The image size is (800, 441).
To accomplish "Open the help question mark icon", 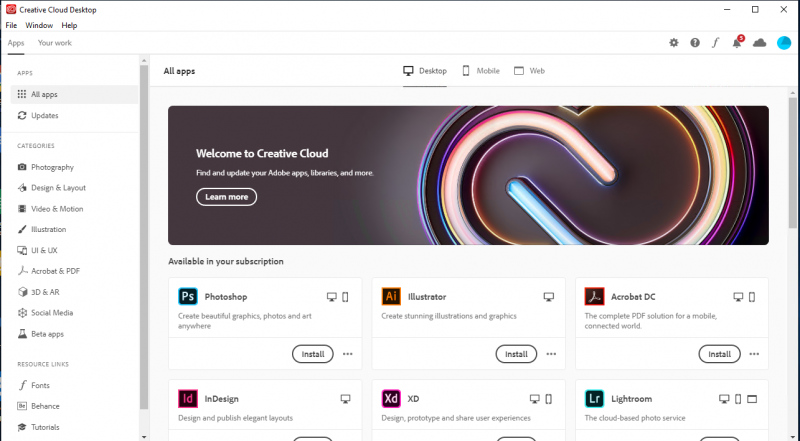I will (x=695, y=43).
